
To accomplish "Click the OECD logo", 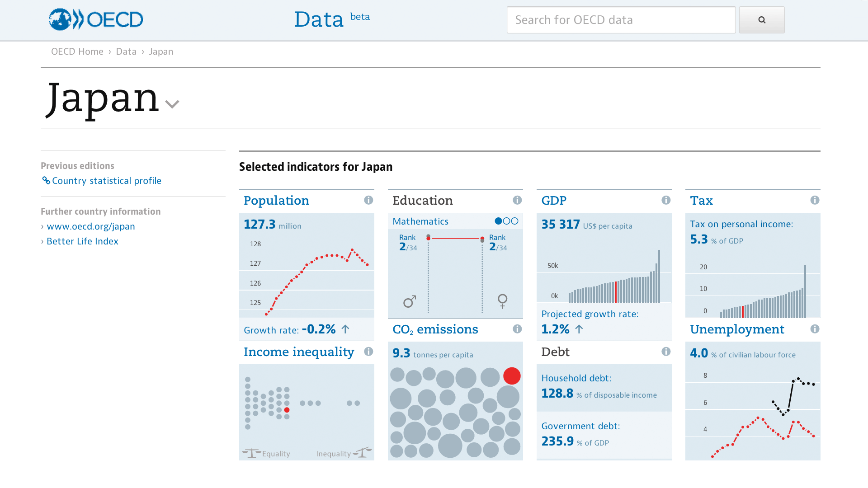I will pos(96,19).
